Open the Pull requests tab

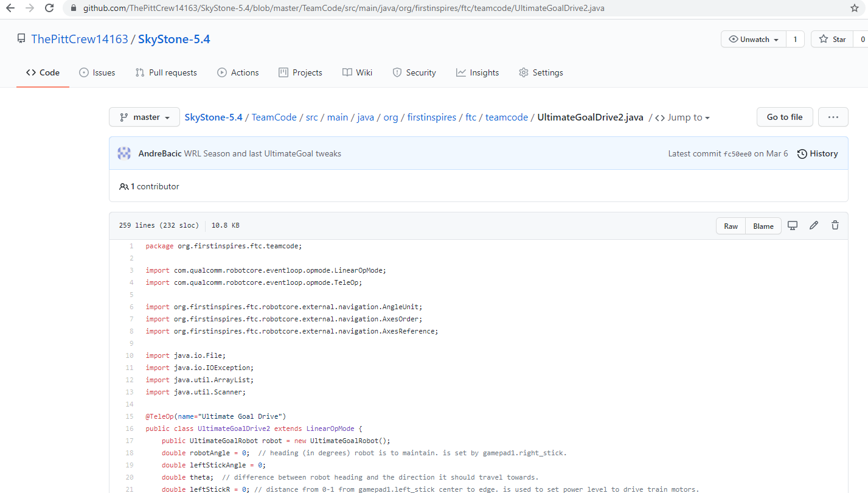166,72
